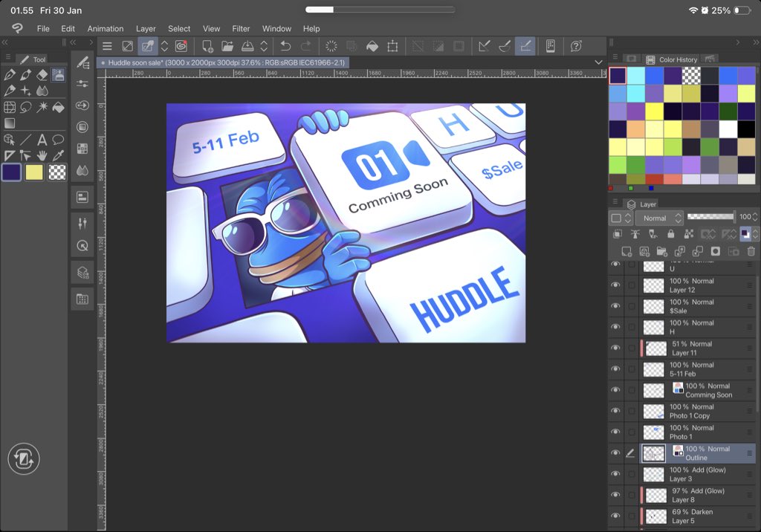Open the Sub Tool palette icon
The width and height of the screenshot is (761, 532).
[82, 62]
